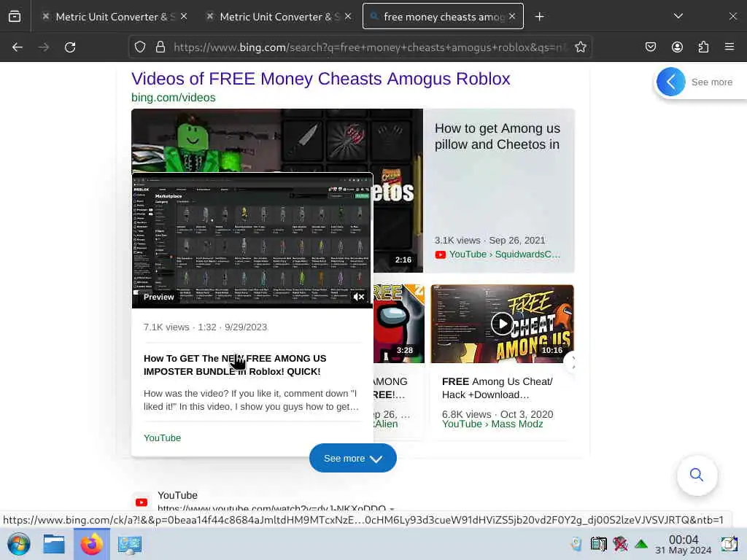Close the free money cheasts tab

click(x=512, y=16)
